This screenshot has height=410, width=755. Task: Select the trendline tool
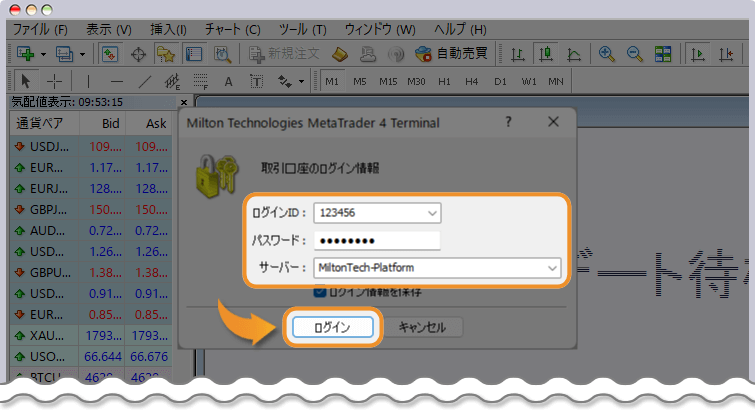(144, 81)
